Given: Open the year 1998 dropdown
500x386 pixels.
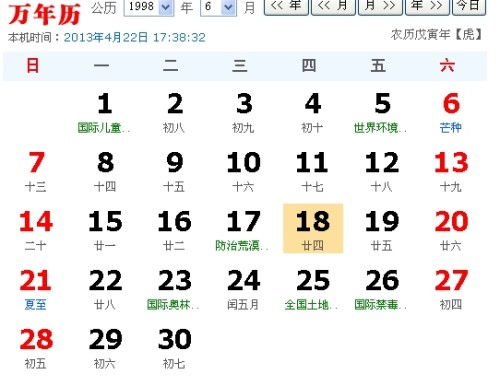Looking at the screenshot, I should tap(149, 7).
